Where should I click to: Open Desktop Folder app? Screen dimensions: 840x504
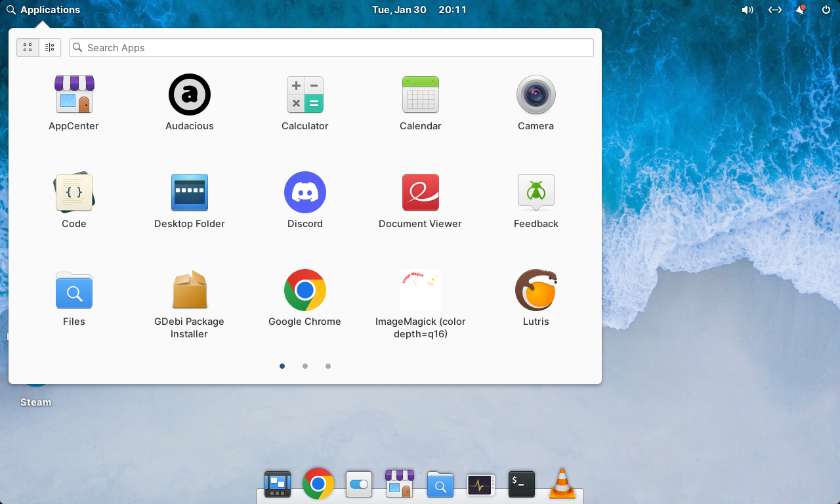click(x=190, y=201)
